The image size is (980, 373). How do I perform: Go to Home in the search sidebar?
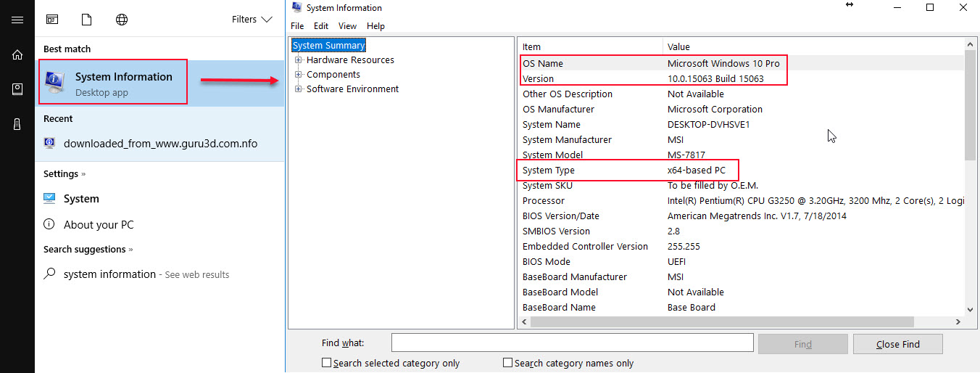pyautogui.click(x=17, y=54)
